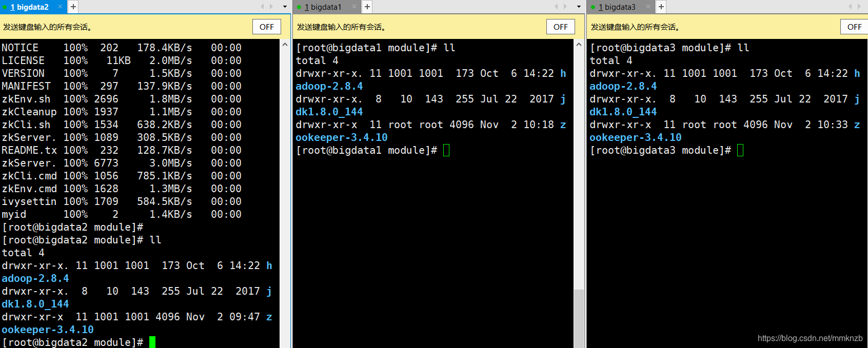Click the 'Nov 2 10:33' listing line in bigdata3

(x=725, y=125)
